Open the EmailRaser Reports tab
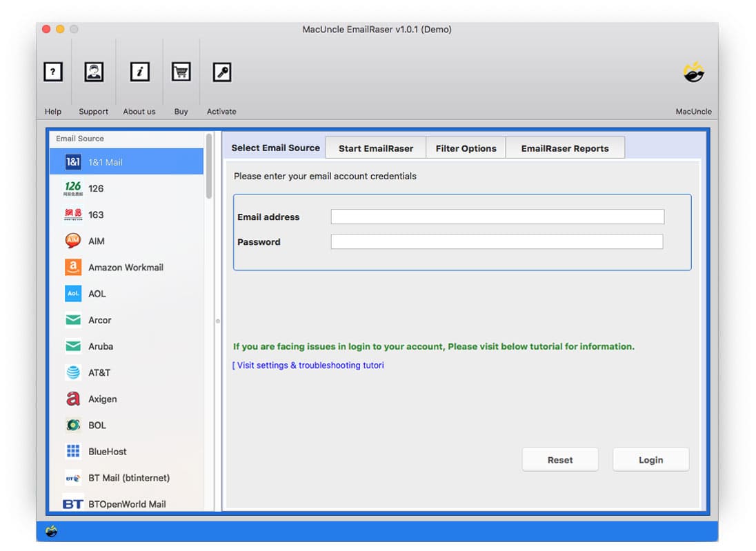 point(566,147)
